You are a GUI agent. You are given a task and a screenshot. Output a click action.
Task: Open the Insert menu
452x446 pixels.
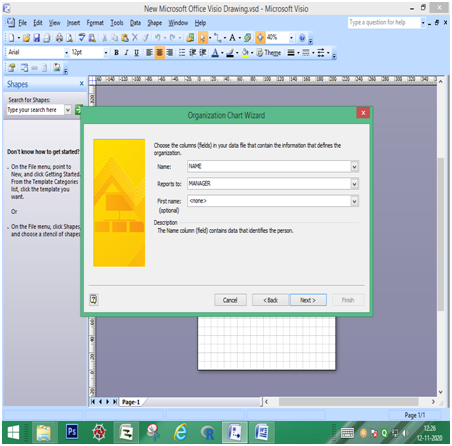[73, 23]
